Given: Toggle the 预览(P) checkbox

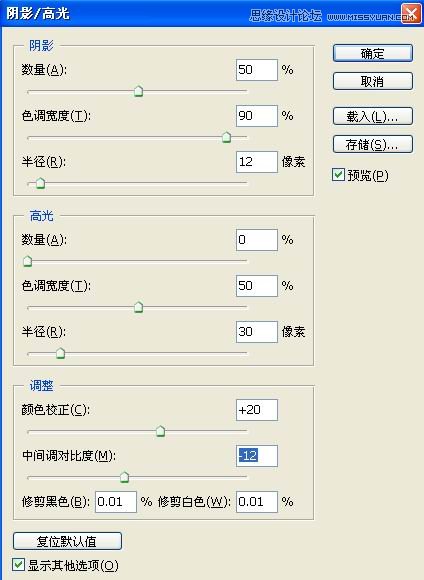Looking at the screenshot, I should (338, 175).
